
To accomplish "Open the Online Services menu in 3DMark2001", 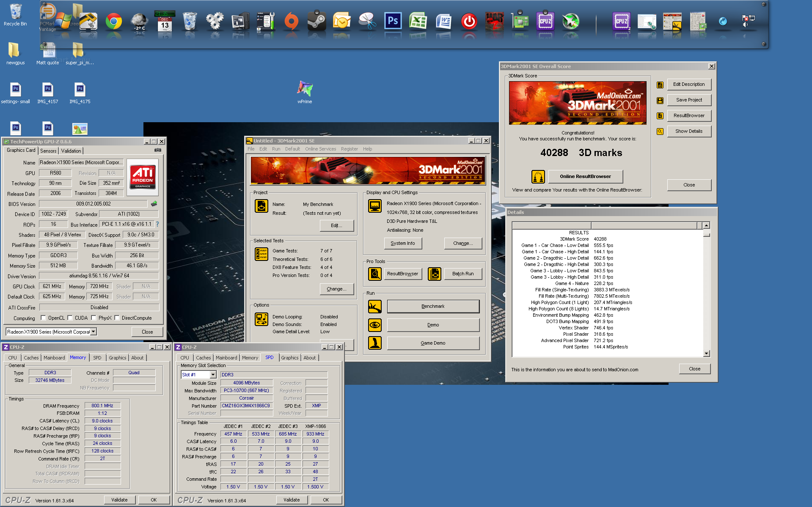I will click(x=320, y=149).
